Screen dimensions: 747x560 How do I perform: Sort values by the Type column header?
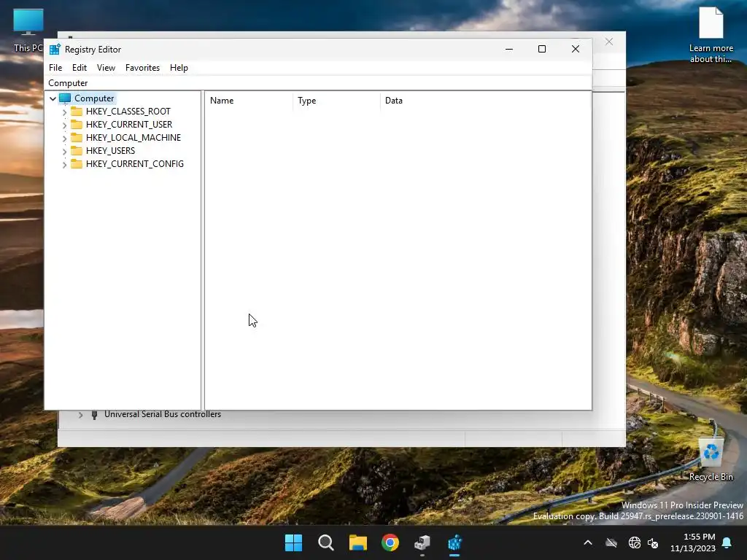pos(336,101)
